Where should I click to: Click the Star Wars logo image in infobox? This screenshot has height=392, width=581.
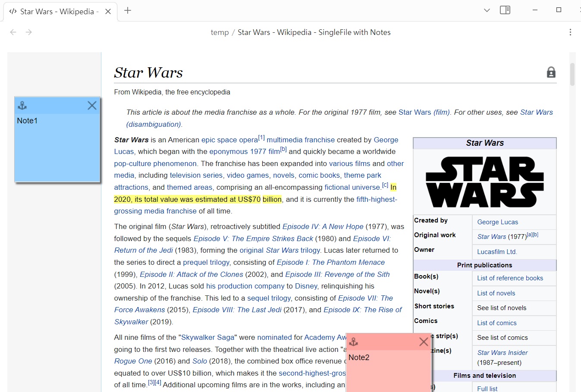485,182
